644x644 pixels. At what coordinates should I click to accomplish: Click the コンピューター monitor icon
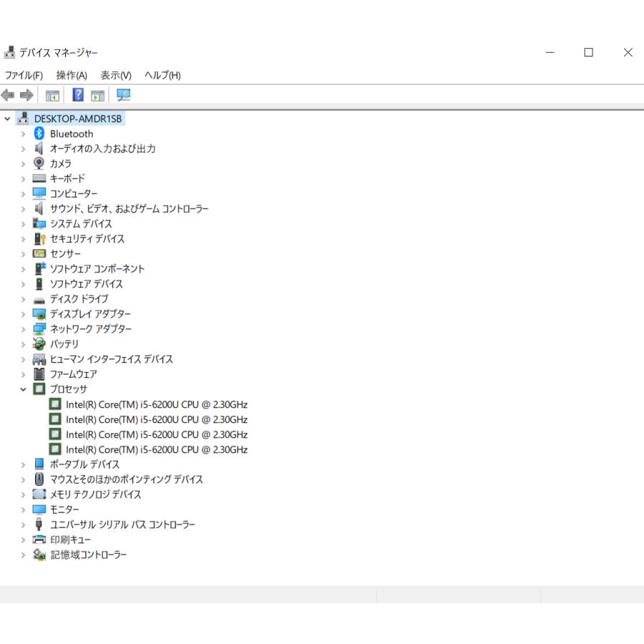tap(39, 193)
